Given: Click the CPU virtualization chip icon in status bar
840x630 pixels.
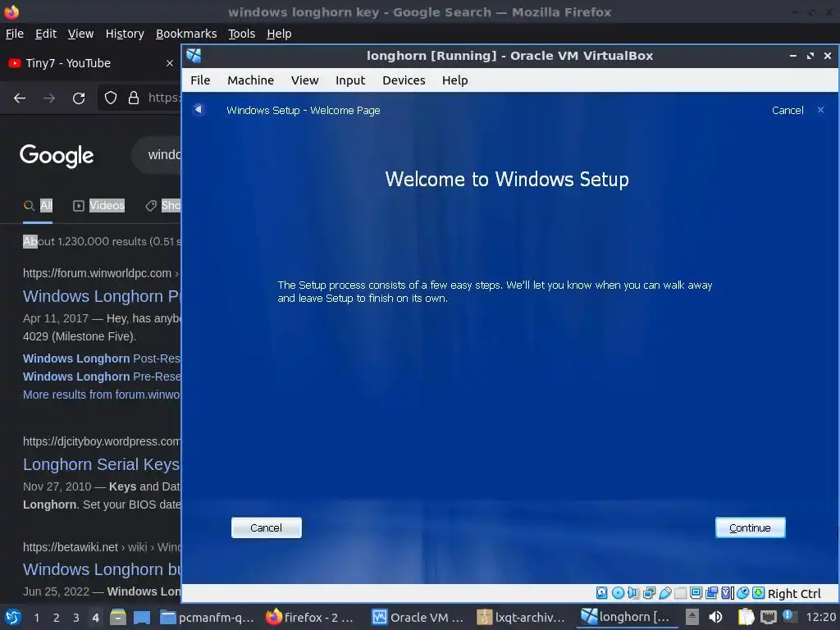Looking at the screenshot, I should 726,593.
